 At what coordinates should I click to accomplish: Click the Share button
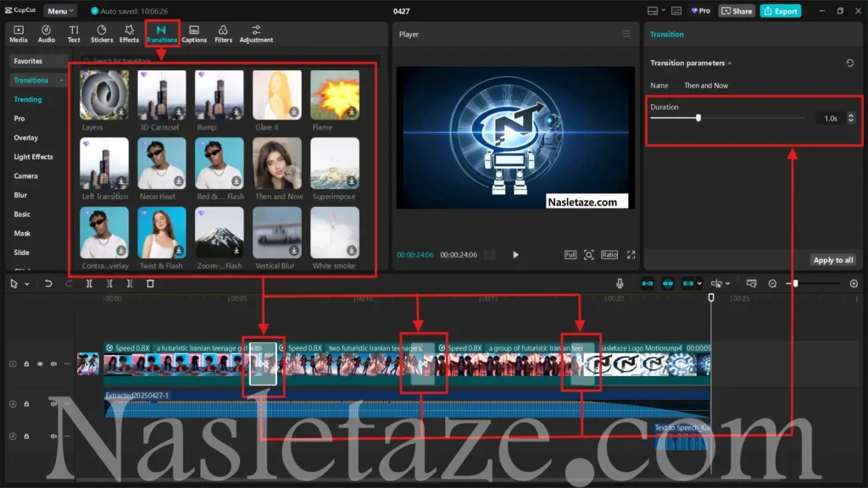pyautogui.click(x=737, y=10)
